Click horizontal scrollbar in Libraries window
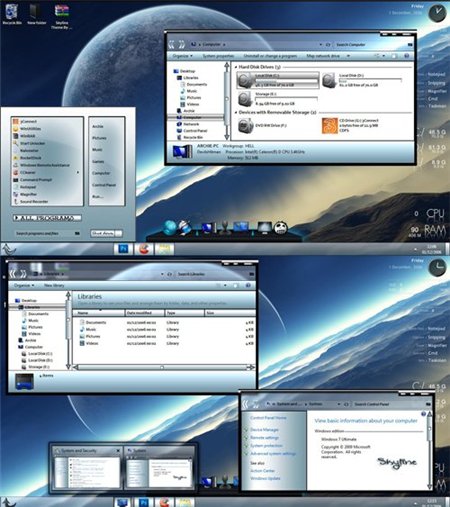Screen dimensions: 450x507 pos(164,367)
